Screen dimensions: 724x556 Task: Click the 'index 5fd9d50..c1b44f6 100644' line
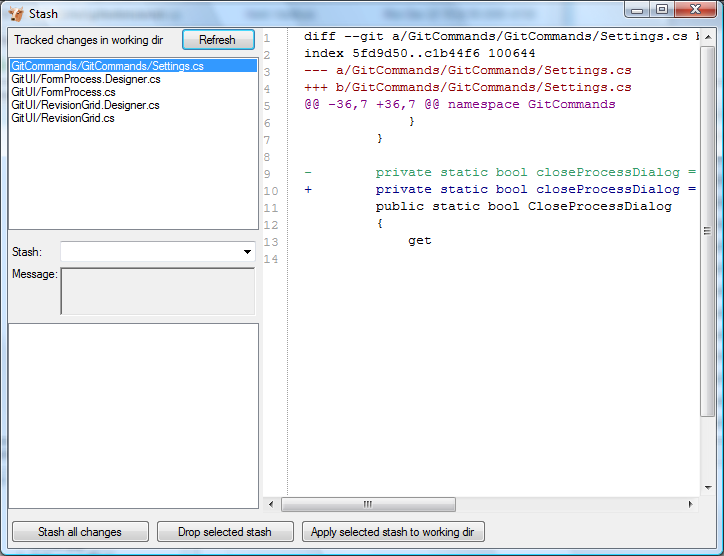pyautogui.click(x=419, y=54)
